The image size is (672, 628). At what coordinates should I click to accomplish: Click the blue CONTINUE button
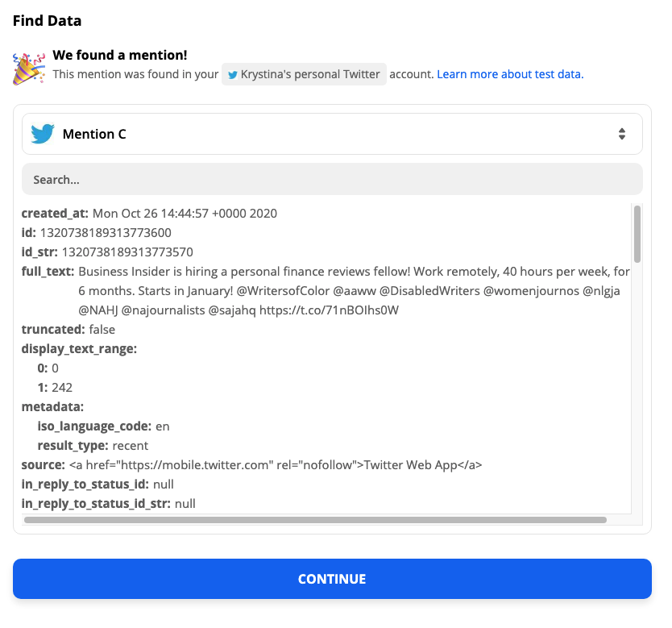click(x=332, y=579)
